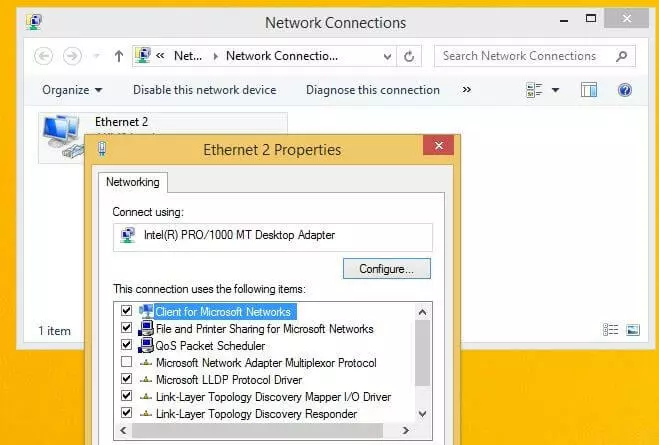Screen dimensions: 659x445
Task: Select the Ethernet 2 adapter icon
Action: (x=61, y=136)
